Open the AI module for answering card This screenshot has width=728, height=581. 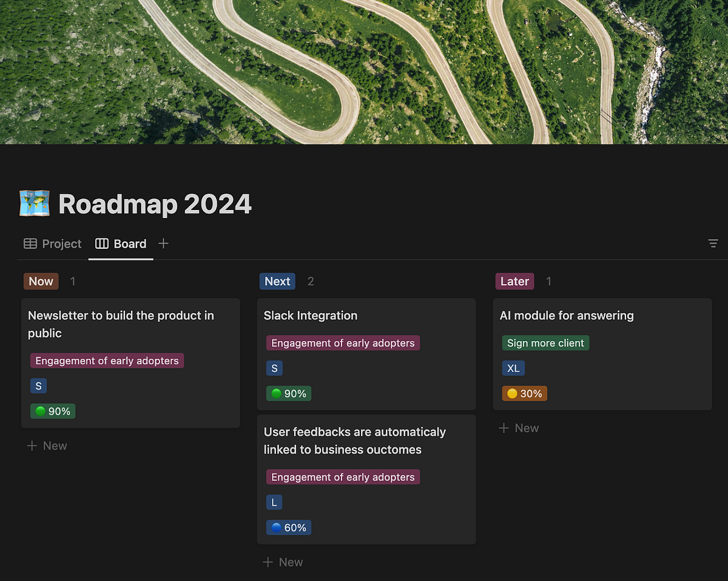click(566, 315)
